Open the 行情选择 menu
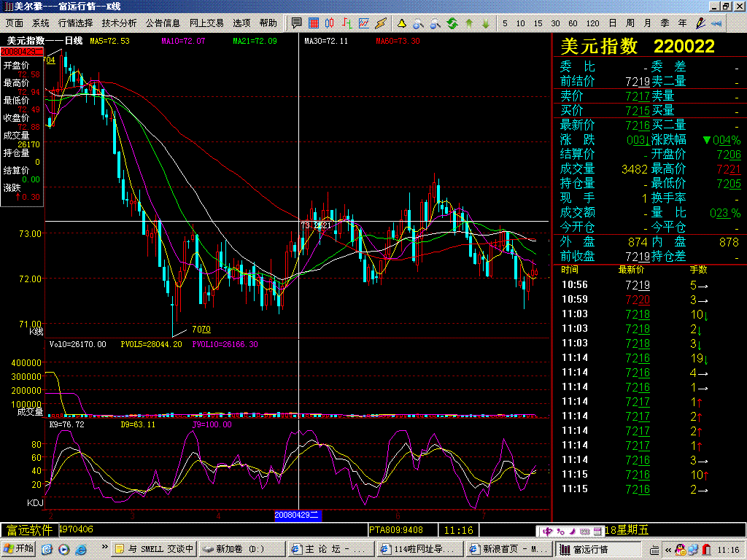The width and height of the screenshot is (747, 560). point(75,23)
